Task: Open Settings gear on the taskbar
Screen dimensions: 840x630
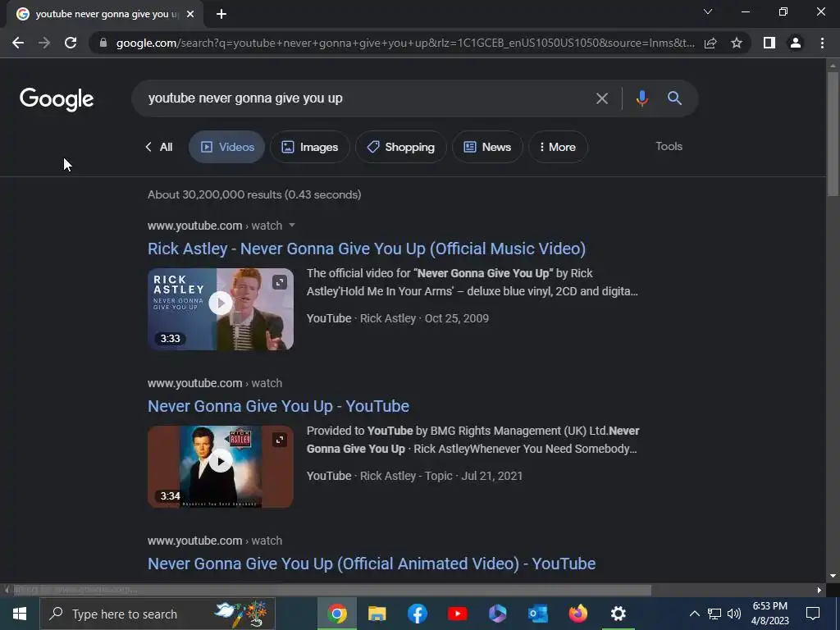Action: (x=619, y=614)
